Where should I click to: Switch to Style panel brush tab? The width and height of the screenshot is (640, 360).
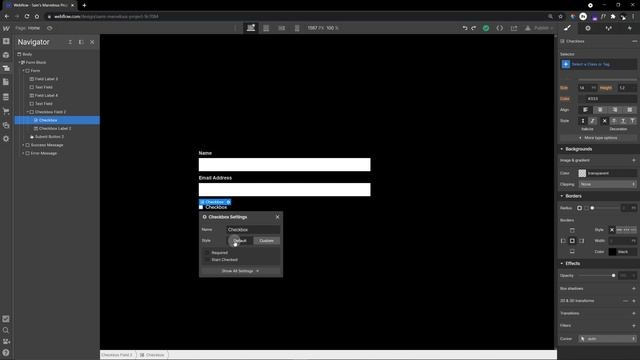pos(567,28)
